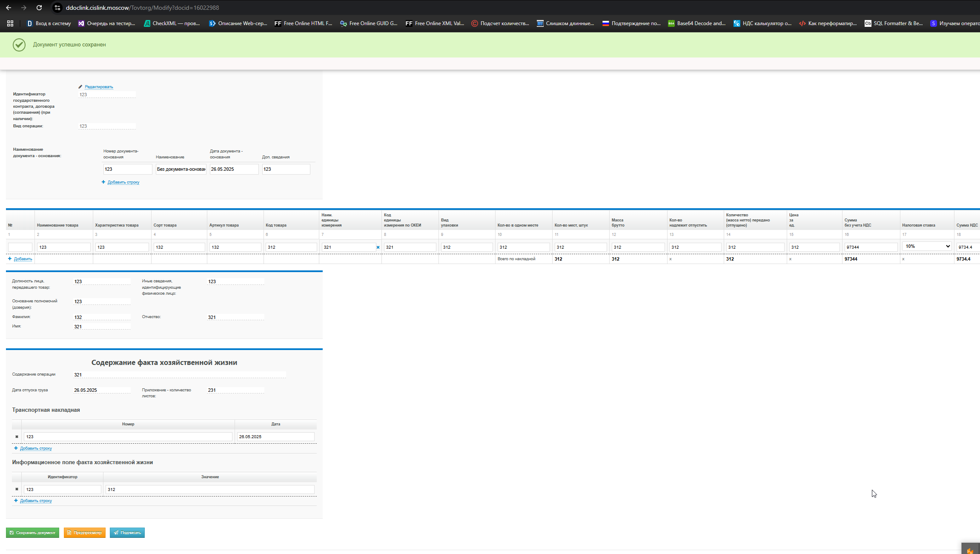Click 'Добавить строку' under document basis
The width and height of the screenshot is (980, 554).
[123, 182]
